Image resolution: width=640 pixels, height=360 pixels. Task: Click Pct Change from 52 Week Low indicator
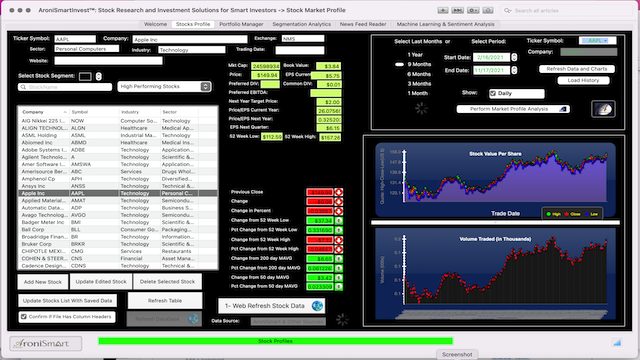tap(339, 230)
